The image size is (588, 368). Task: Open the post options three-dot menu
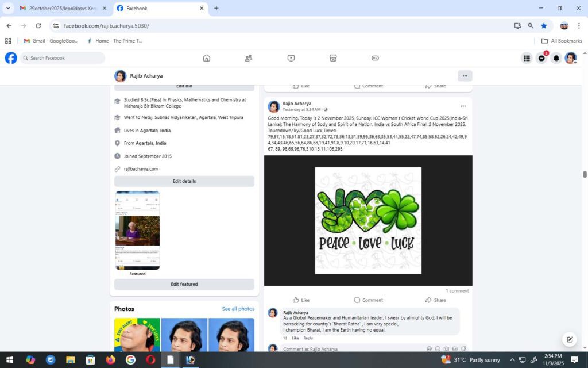463,106
